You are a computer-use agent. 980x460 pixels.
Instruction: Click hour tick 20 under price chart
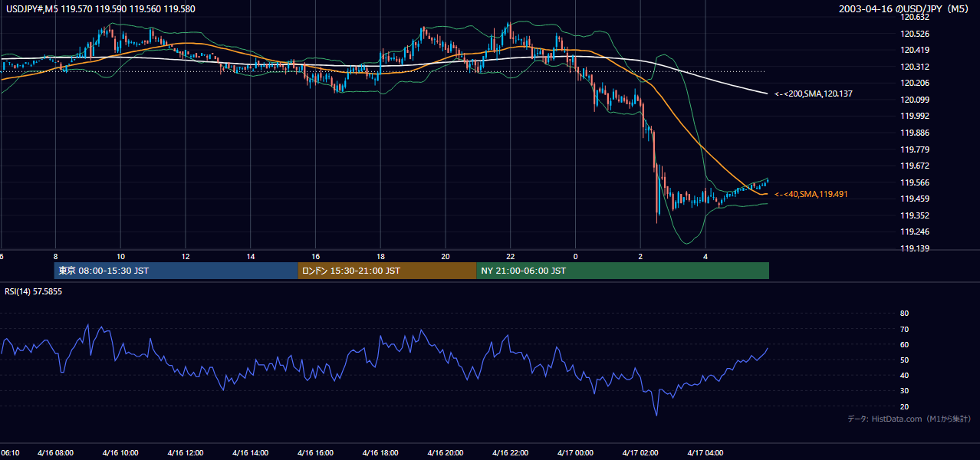point(446,256)
